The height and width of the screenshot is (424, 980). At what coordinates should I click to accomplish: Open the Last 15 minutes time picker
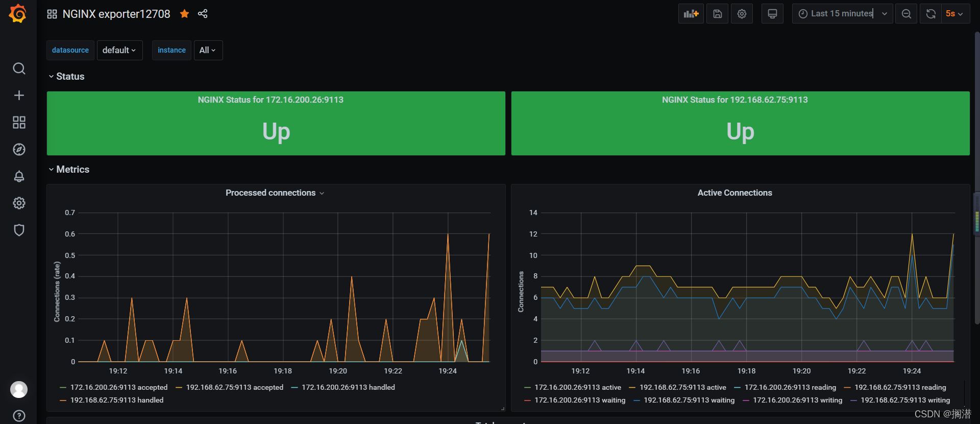pyautogui.click(x=842, y=14)
